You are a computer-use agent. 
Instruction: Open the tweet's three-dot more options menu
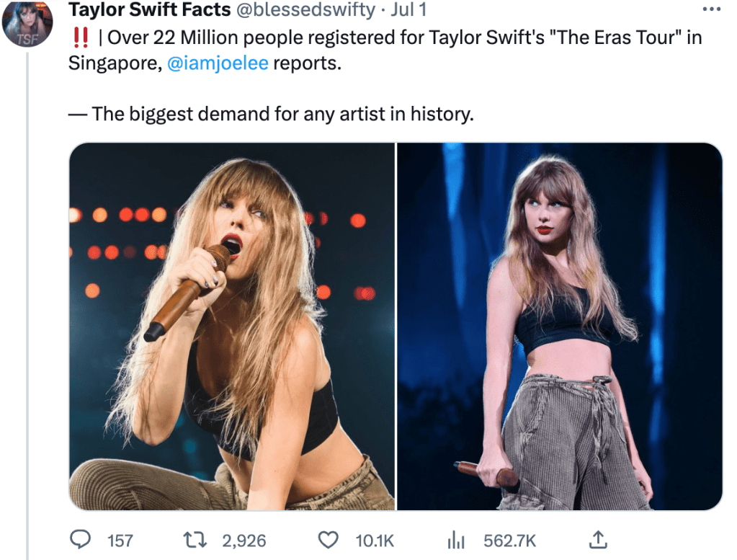(710, 9)
